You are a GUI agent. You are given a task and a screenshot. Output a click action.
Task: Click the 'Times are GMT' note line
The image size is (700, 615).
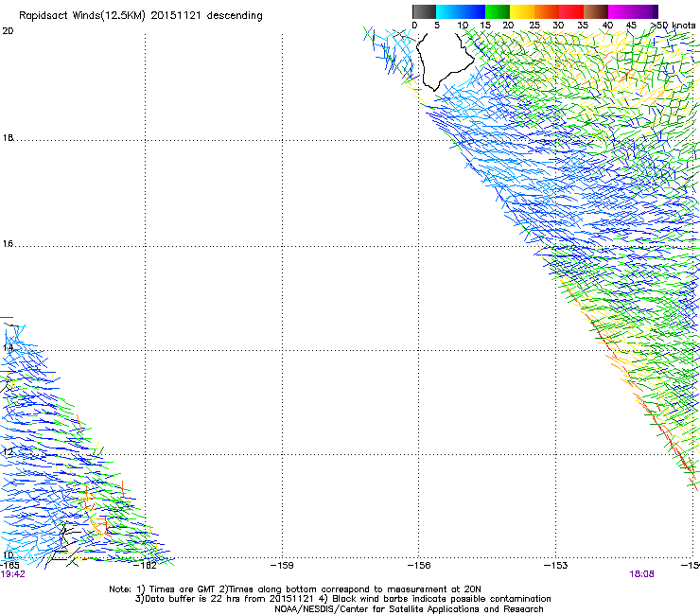click(295, 589)
